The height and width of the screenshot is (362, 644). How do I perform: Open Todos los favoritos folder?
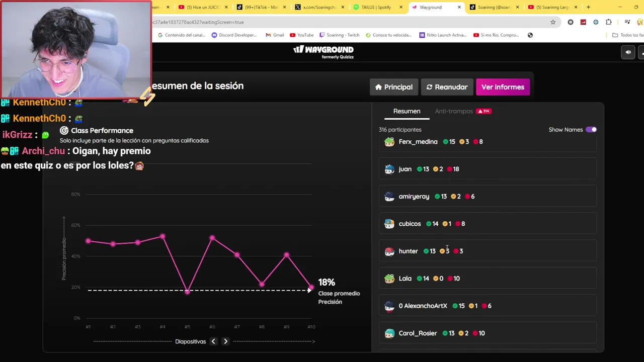[628, 35]
